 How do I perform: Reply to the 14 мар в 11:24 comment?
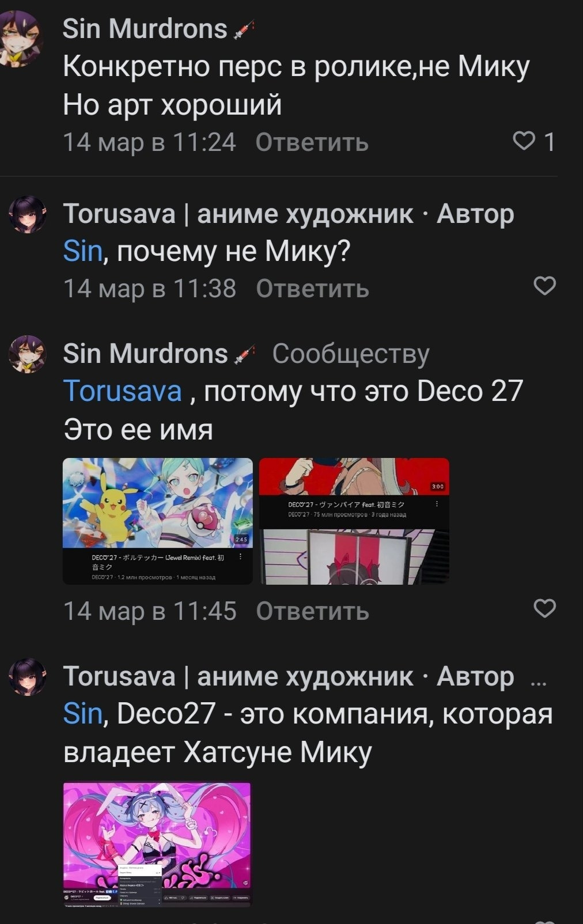click(x=312, y=142)
